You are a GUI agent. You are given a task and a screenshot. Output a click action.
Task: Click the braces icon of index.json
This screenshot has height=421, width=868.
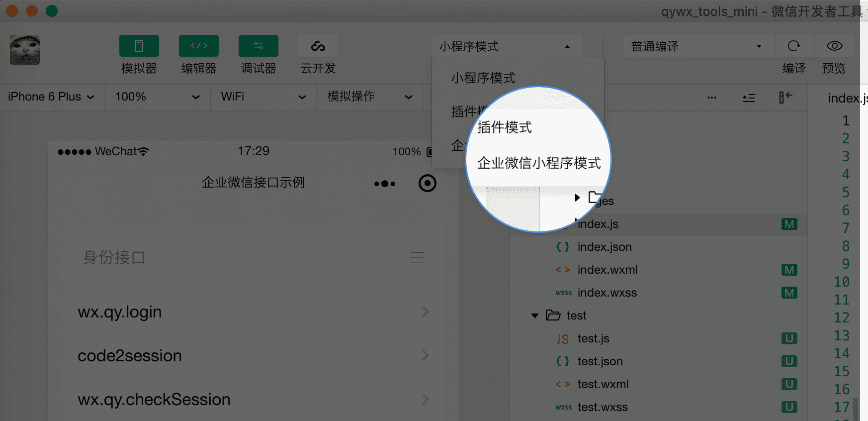pos(563,247)
